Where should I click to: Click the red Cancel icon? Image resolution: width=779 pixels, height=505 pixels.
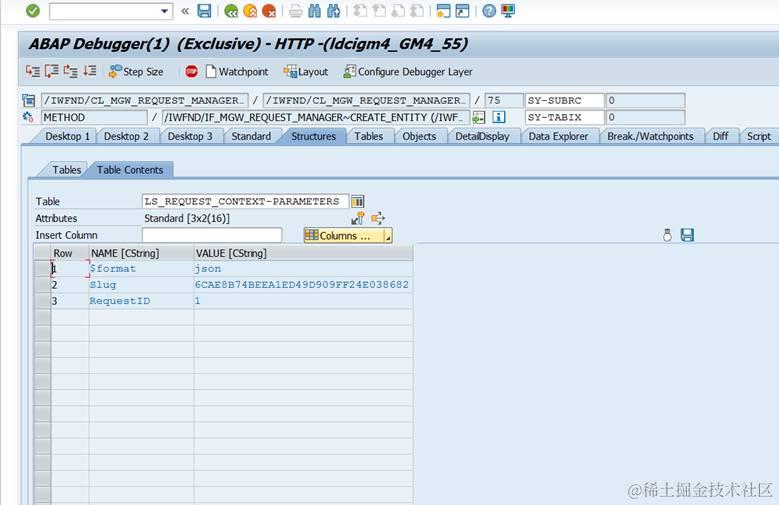[x=269, y=11]
